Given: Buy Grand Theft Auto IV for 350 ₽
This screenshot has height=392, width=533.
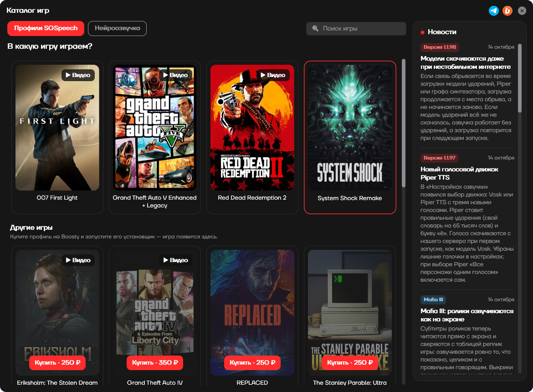Looking at the screenshot, I should [x=155, y=363].
